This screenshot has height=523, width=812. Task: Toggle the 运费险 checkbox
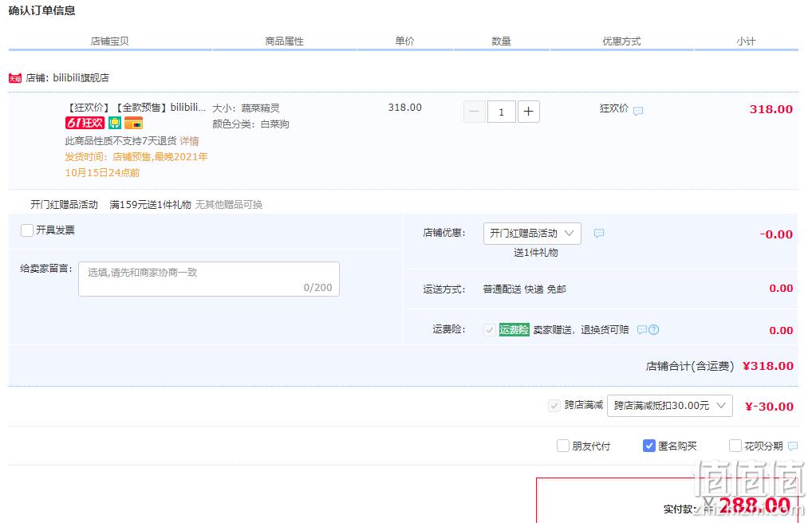pyautogui.click(x=490, y=330)
